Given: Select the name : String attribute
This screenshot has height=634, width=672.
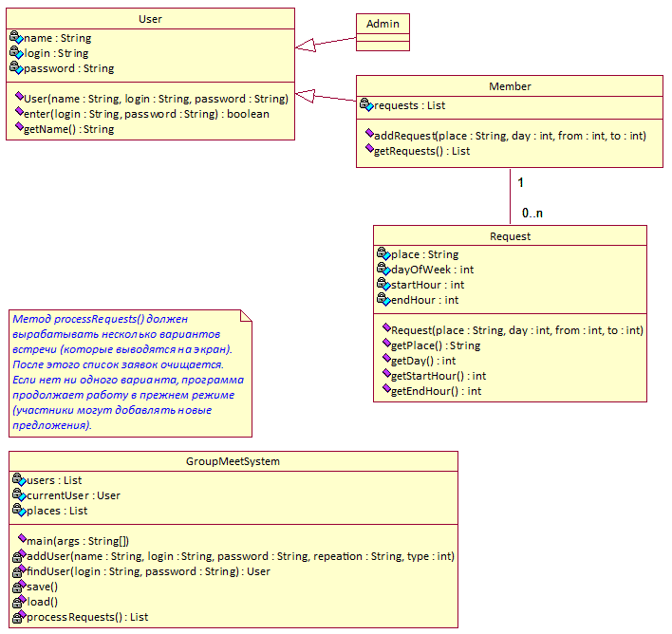Looking at the screenshot, I should pos(58,38).
